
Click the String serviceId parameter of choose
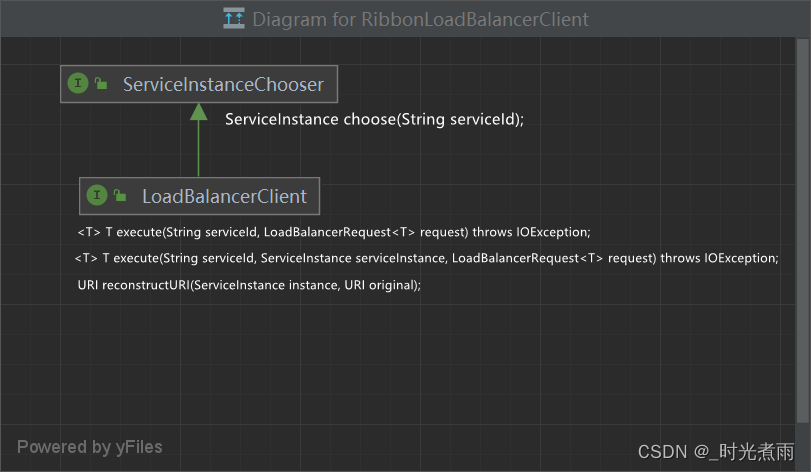(457, 119)
